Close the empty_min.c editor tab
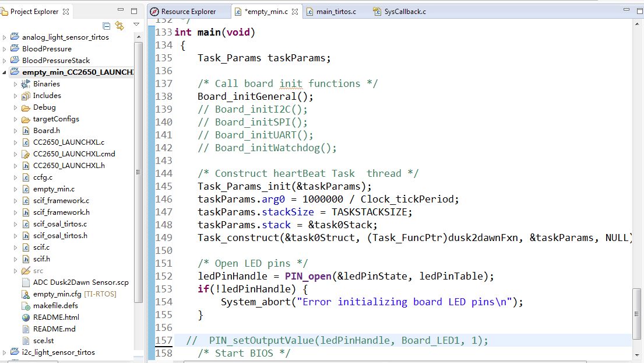The width and height of the screenshot is (644, 363). click(x=295, y=12)
